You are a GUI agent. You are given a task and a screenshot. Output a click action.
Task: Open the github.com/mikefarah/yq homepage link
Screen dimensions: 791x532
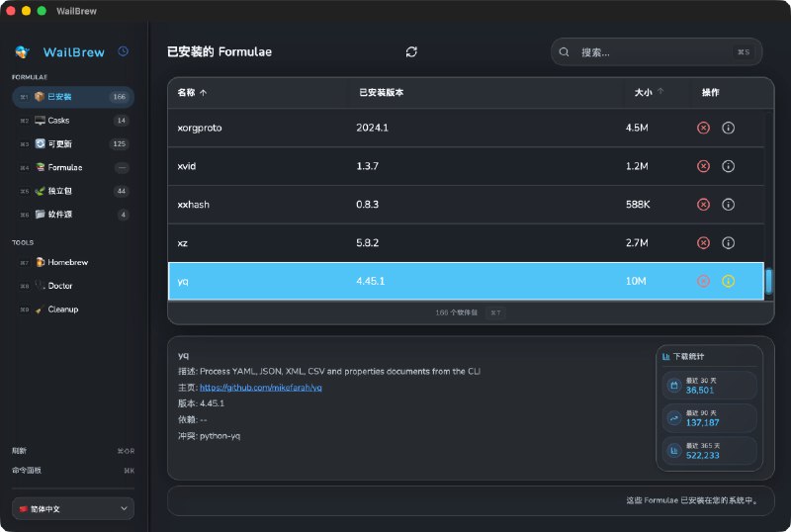pos(261,388)
